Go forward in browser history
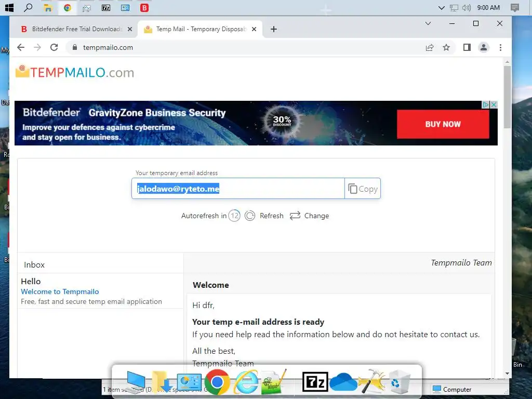The width and height of the screenshot is (532, 399). [37, 47]
